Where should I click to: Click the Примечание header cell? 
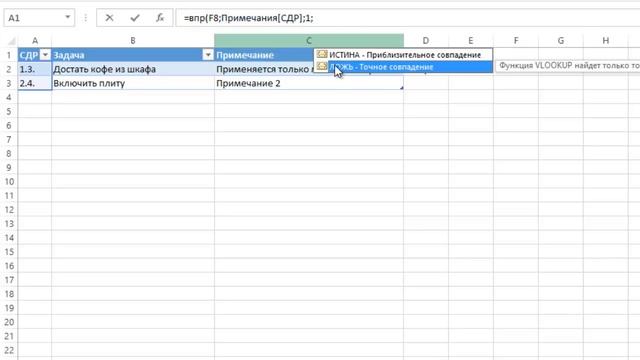click(x=264, y=55)
